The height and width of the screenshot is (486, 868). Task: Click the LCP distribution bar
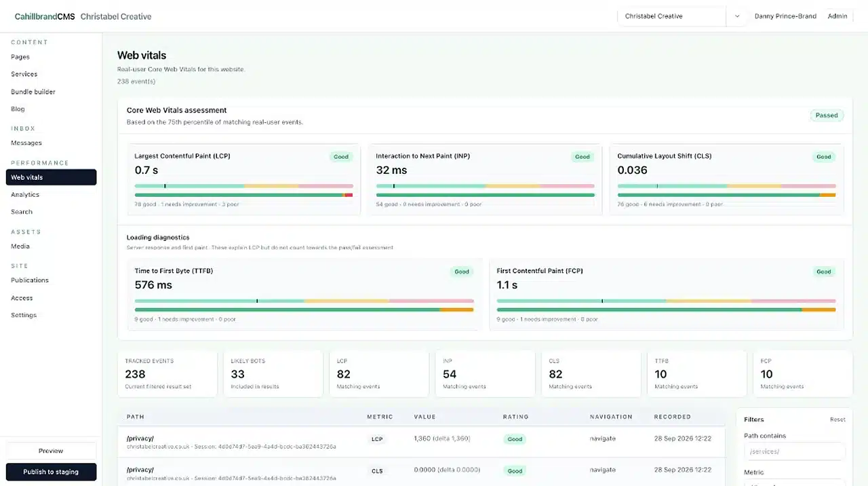[x=244, y=195]
